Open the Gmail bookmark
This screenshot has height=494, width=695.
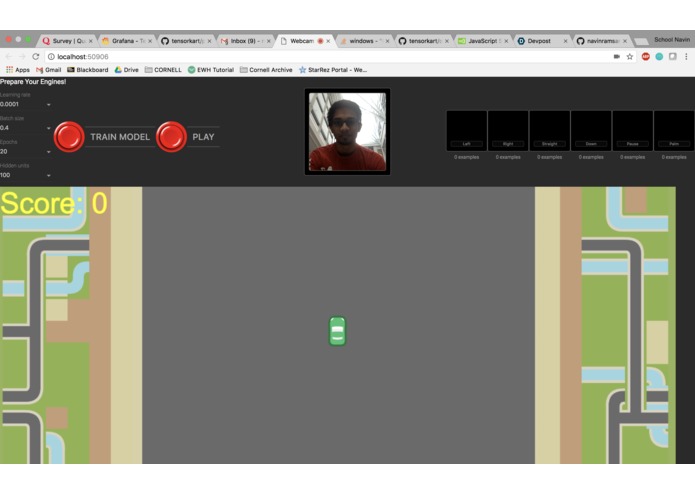pos(48,70)
